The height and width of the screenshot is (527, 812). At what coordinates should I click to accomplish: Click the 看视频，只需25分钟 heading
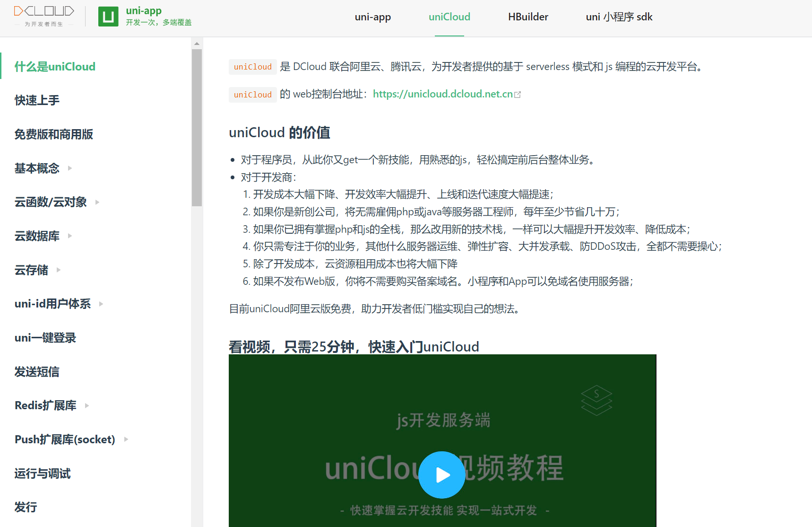coord(354,347)
